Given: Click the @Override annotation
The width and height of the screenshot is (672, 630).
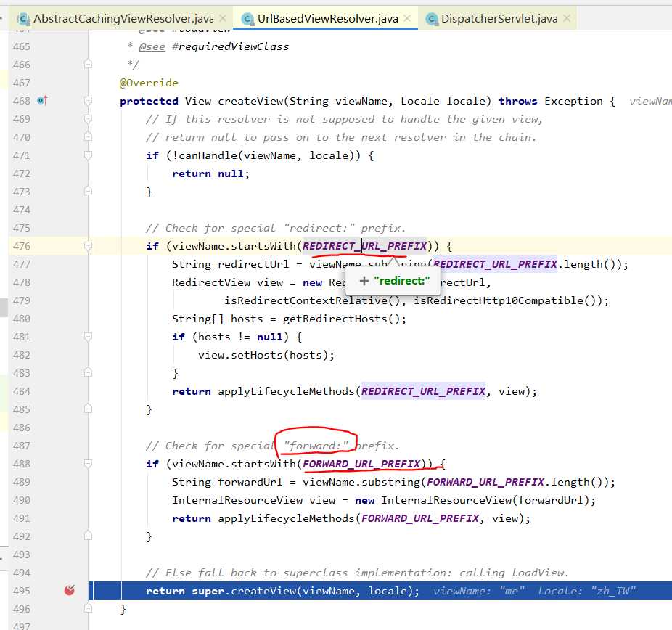Looking at the screenshot, I should point(149,83).
